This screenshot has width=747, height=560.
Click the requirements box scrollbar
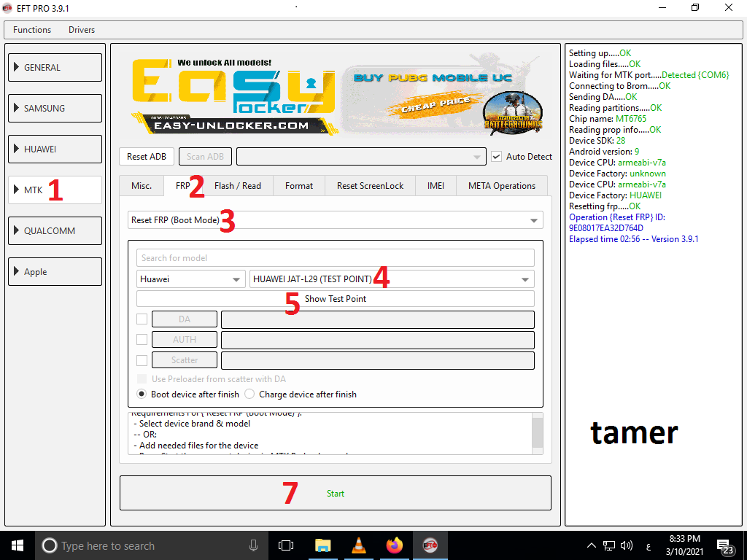click(x=538, y=433)
